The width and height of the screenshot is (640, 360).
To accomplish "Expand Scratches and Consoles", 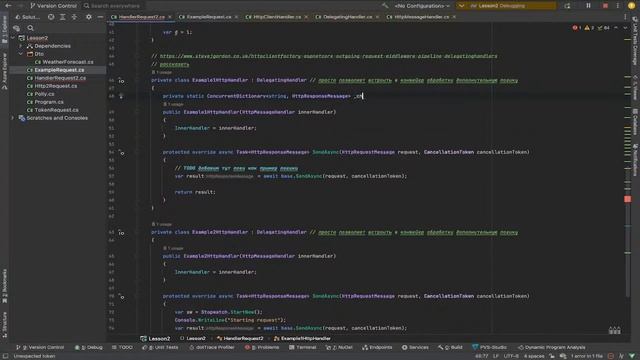I will click(13, 118).
